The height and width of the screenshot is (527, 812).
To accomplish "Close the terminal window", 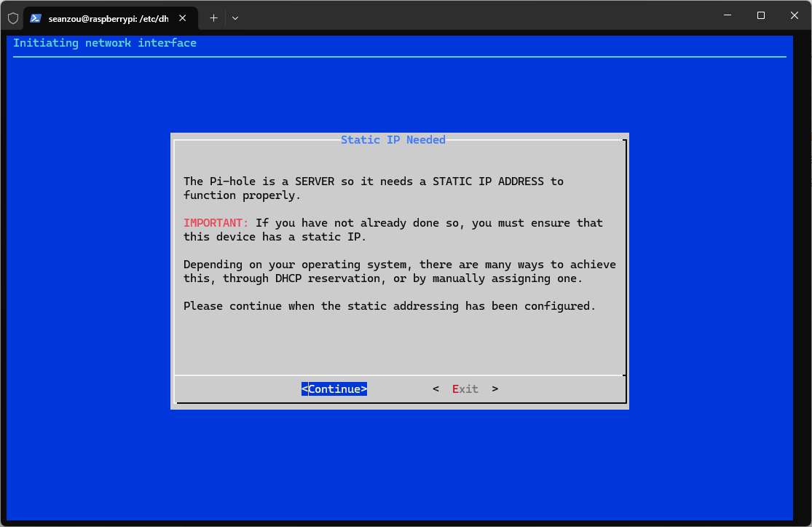I will (794, 15).
